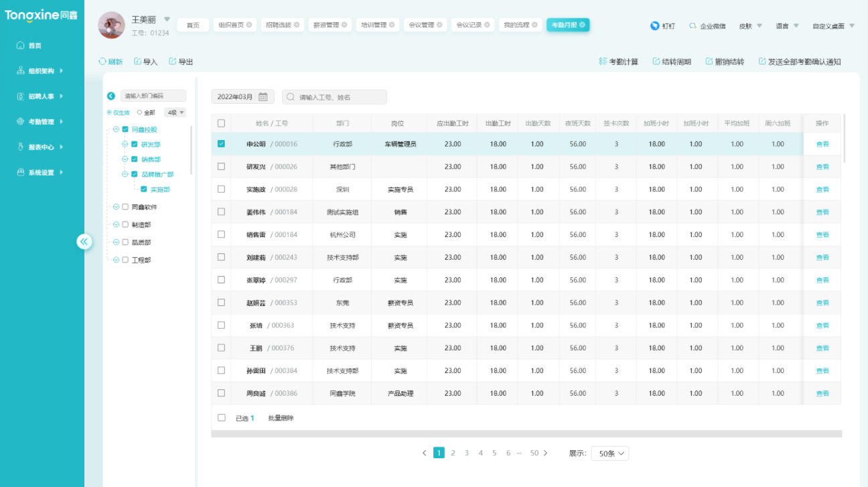Collapse department panel with blue back arrow

pos(111,96)
